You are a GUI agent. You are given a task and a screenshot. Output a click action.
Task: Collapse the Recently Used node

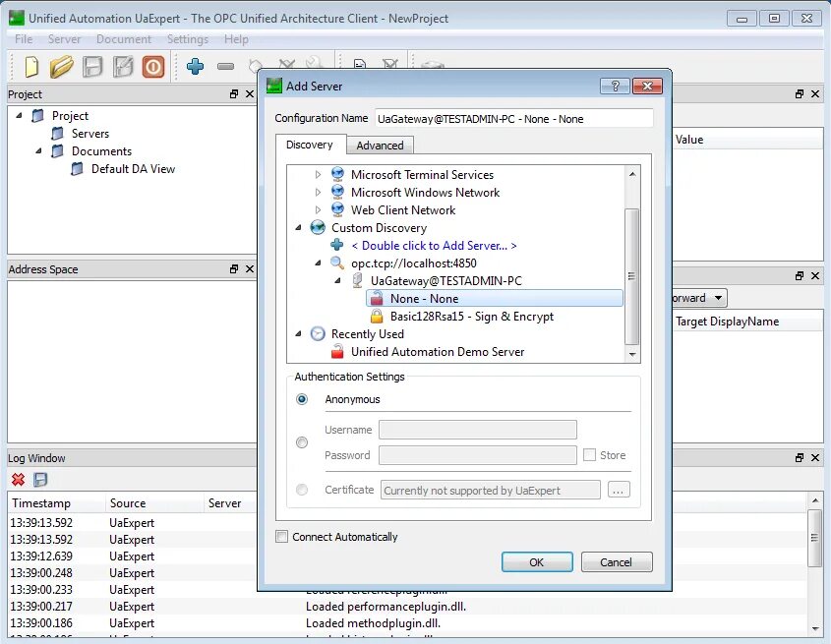pos(298,333)
